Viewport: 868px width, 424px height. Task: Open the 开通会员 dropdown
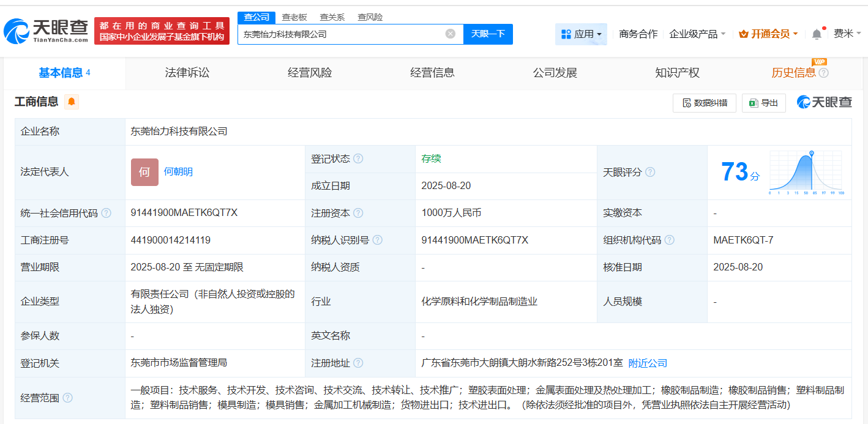(x=768, y=34)
